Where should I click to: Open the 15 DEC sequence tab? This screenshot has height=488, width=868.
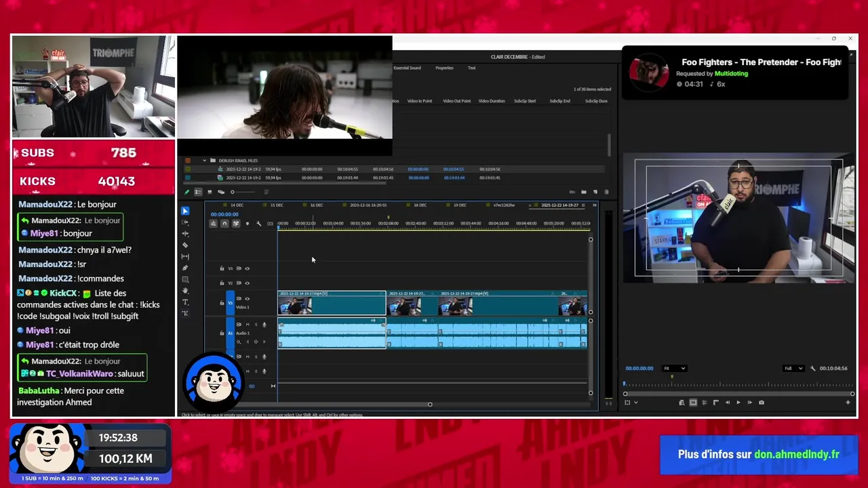tap(277, 205)
